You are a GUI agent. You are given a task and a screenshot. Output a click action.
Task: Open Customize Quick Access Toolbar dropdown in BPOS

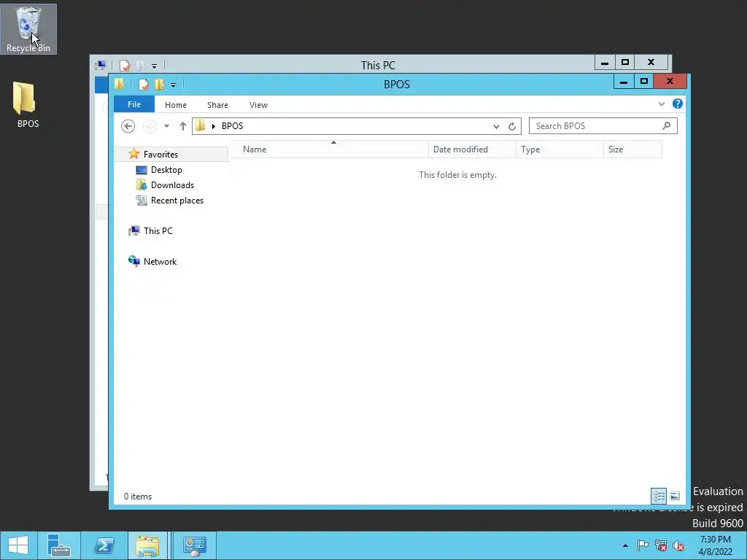tap(174, 85)
